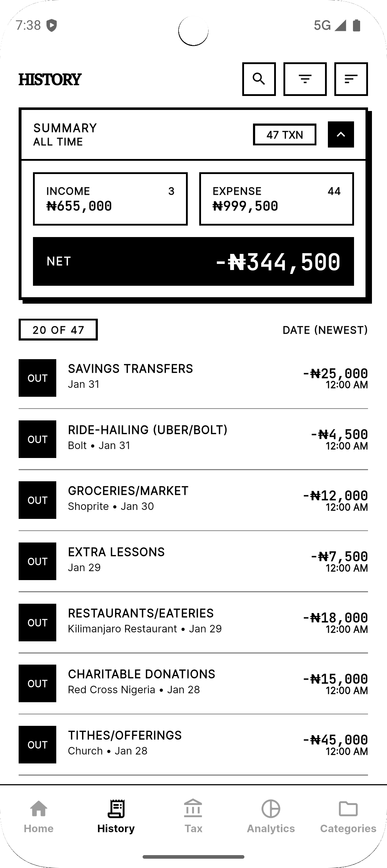
Task: Click the 47 TXN badge
Action: click(x=285, y=135)
